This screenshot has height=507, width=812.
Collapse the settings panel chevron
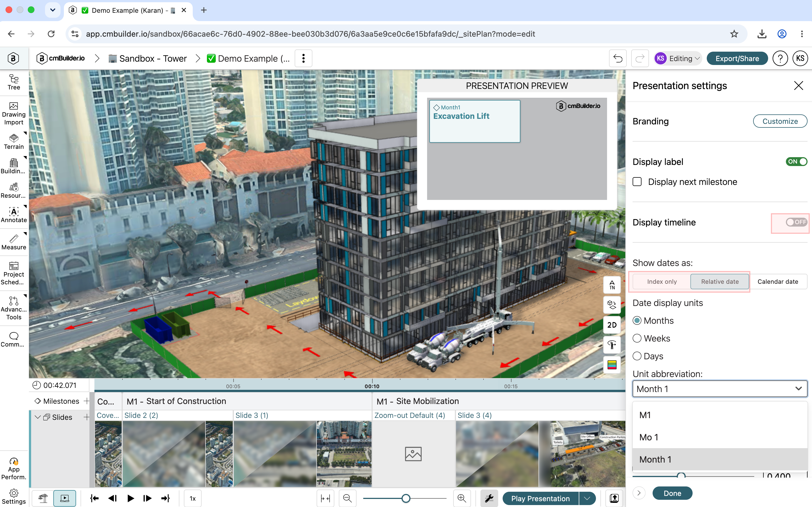pos(639,493)
